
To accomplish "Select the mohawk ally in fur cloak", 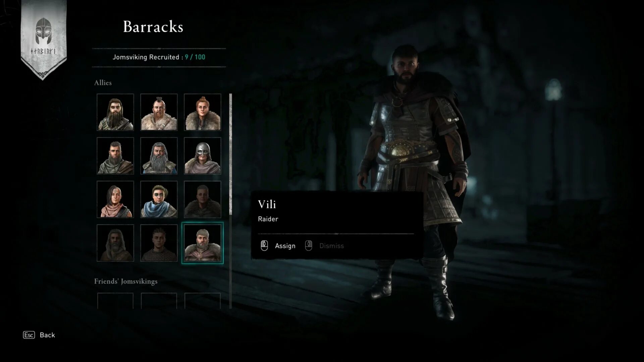I will pyautogui.click(x=159, y=112).
